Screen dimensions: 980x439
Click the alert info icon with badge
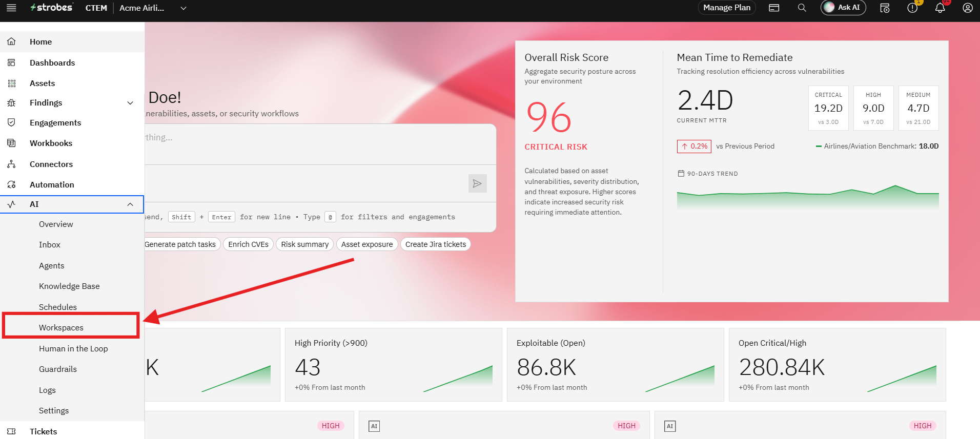pos(912,8)
